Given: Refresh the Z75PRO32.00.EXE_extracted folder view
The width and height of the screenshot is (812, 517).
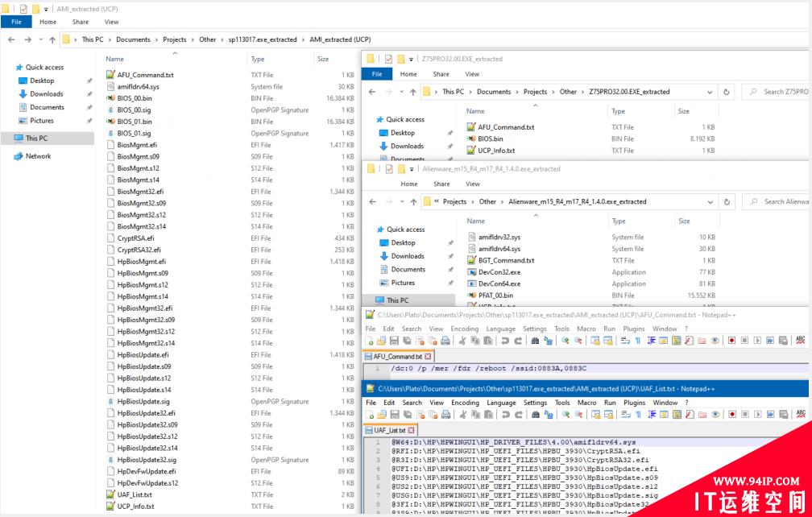Looking at the screenshot, I should click(x=727, y=92).
